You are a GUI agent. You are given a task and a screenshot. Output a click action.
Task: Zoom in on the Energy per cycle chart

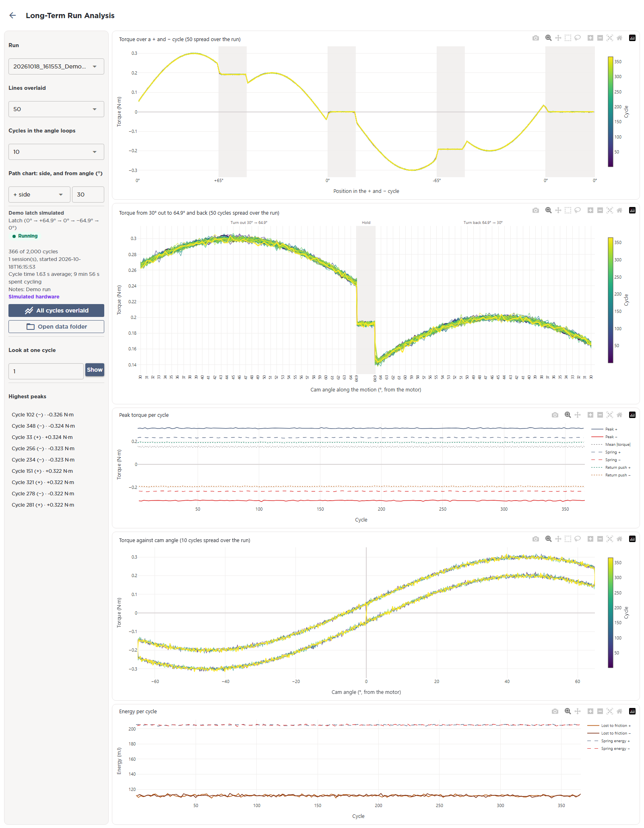(x=590, y=711)
